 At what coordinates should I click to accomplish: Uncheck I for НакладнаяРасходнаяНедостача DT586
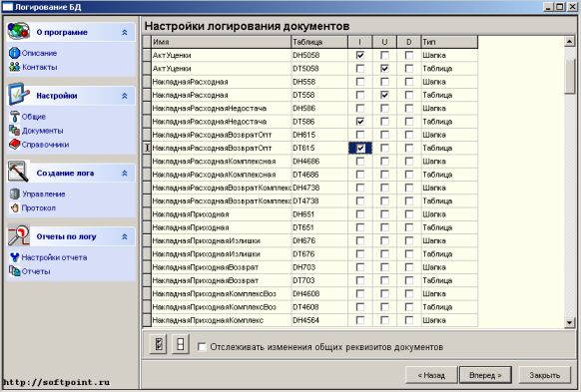[x=359, y=122]
